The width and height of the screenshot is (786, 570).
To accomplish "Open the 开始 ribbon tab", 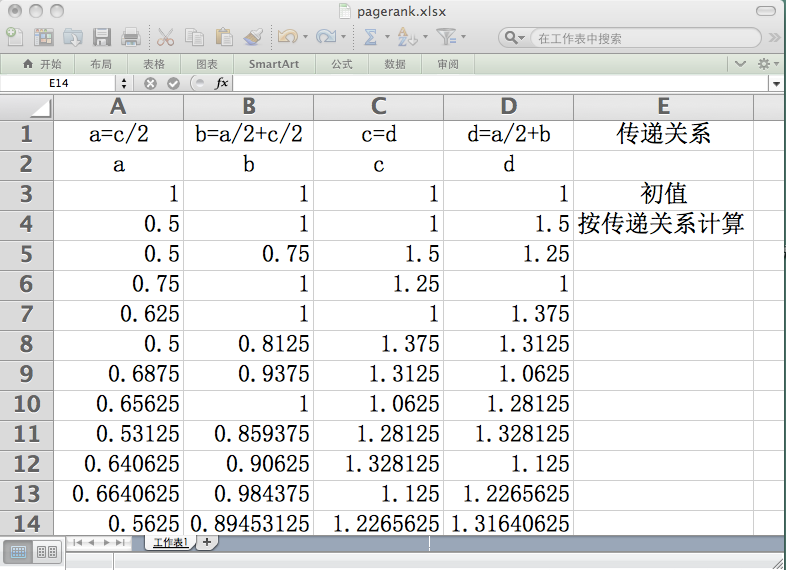I will [x=42, y=64].
